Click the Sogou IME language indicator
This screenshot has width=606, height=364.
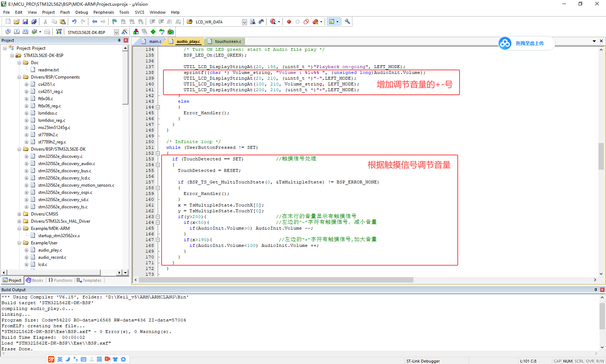click(x=60, y=359)
